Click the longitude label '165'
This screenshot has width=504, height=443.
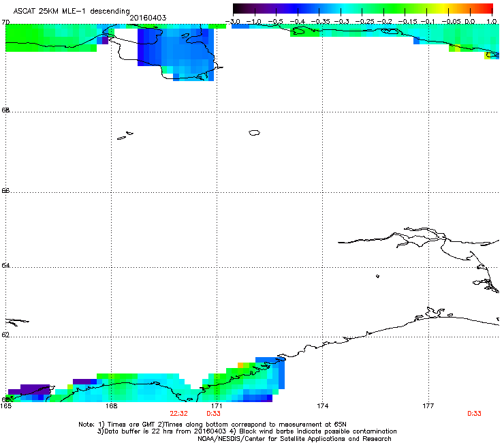[5, 406]
